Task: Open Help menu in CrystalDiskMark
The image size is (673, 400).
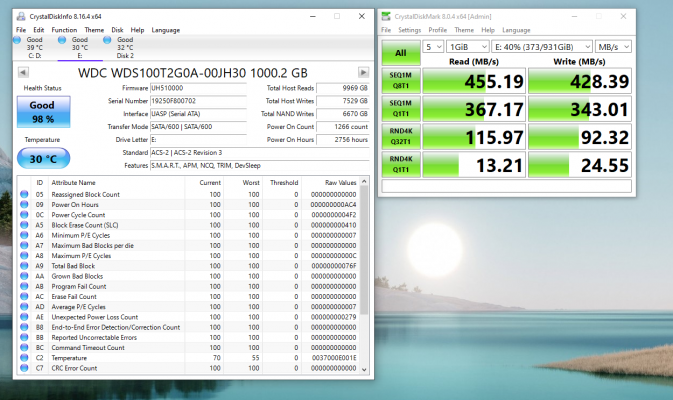Action: pyautogui.click(x=488, y=30)
